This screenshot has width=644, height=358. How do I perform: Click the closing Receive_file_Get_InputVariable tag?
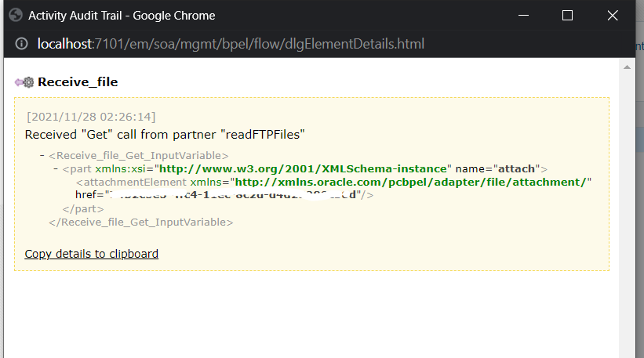click(x=140, y=222)
